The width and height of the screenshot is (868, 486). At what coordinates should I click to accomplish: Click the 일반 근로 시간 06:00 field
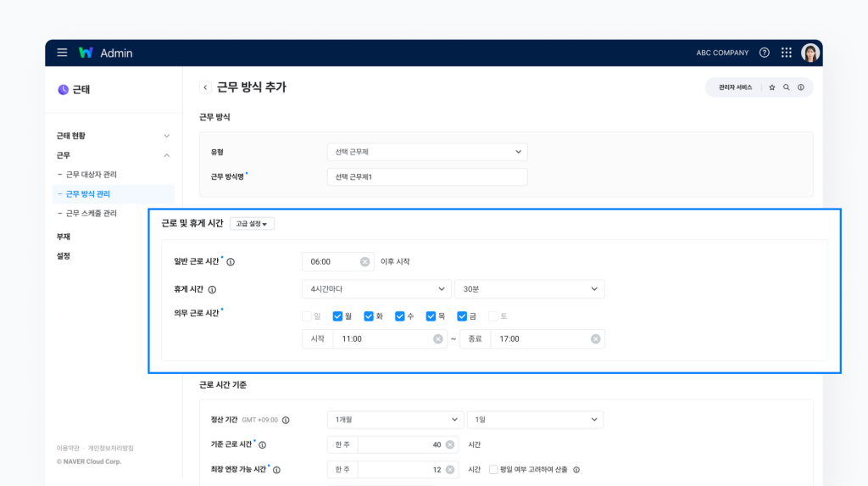click(x=338, y=262)
